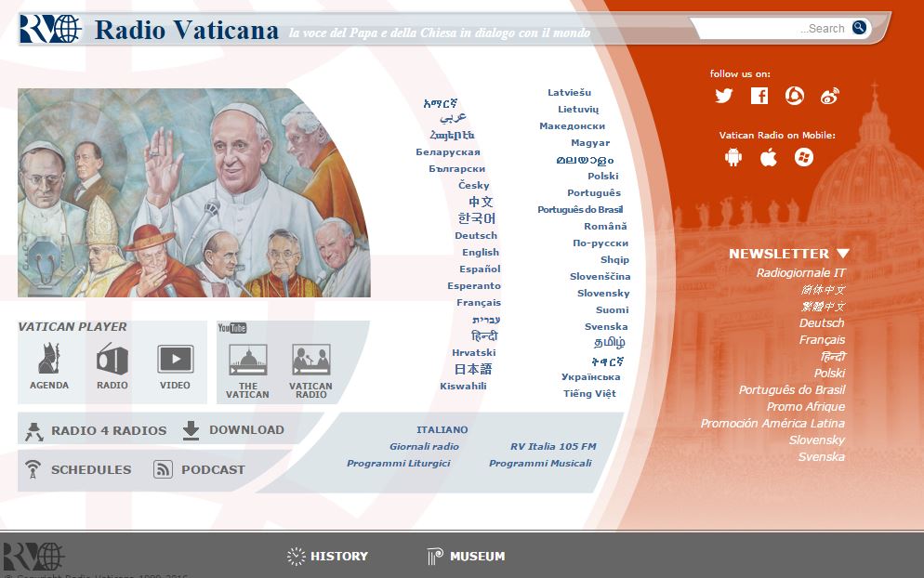This screenshot has height=578, width=924.
Task: Open the Facebook follow icon
Action: click(x=759, y=96)
